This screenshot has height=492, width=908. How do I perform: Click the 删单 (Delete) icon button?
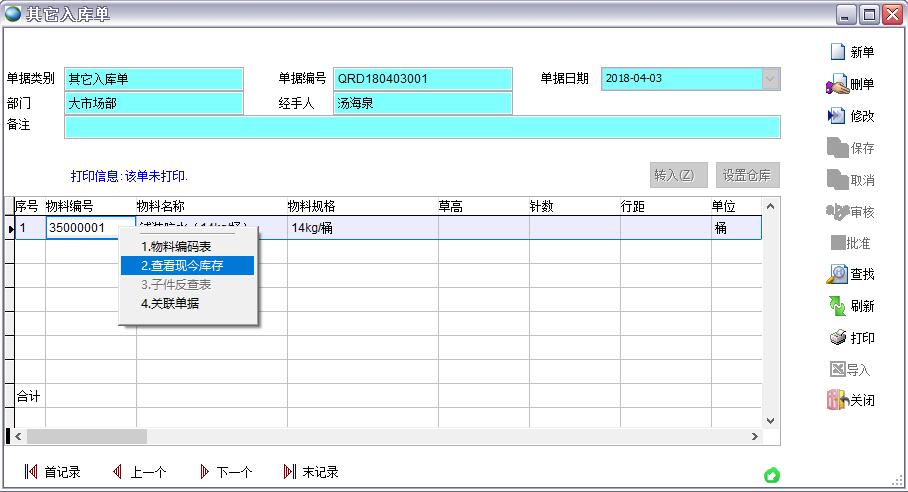tap(850, 85)
